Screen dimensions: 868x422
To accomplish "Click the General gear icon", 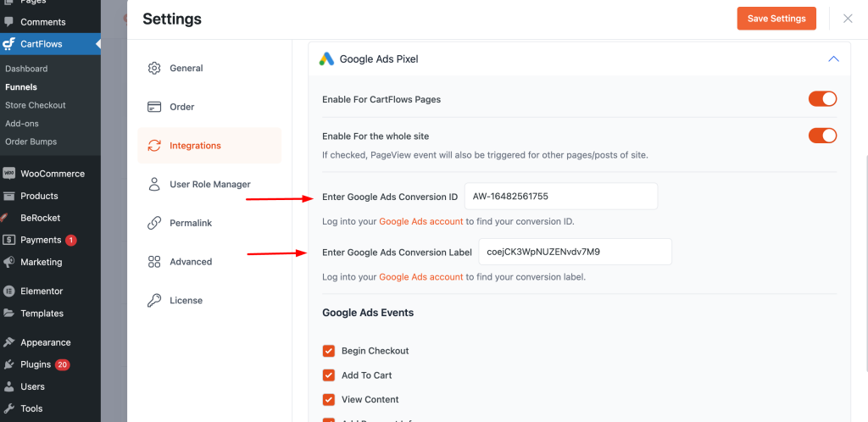I will [154, 69].
